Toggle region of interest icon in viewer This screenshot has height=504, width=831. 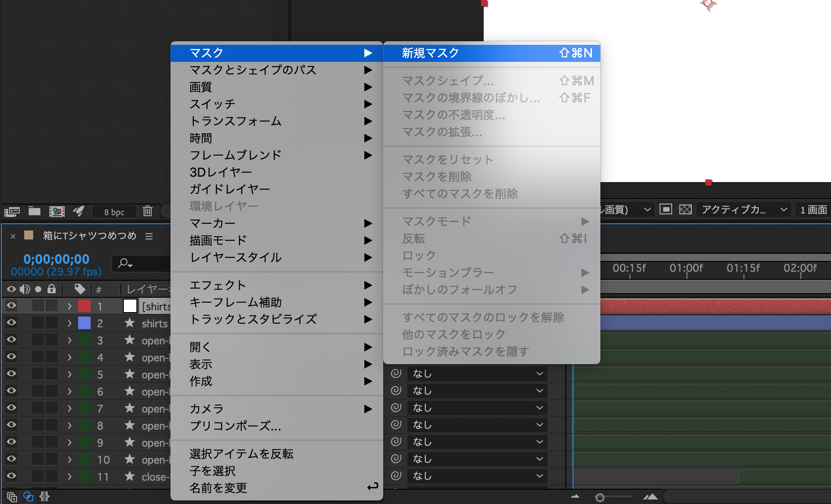666,209
